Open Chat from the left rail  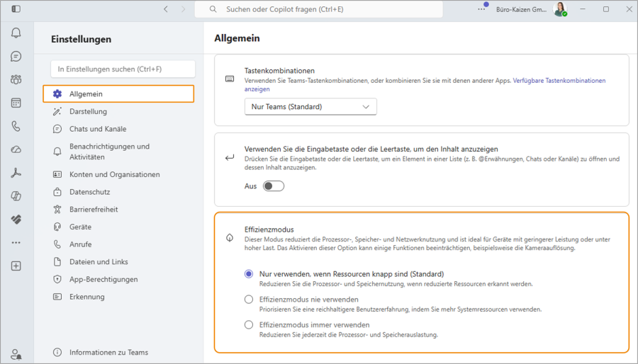(x=16, y=56)
